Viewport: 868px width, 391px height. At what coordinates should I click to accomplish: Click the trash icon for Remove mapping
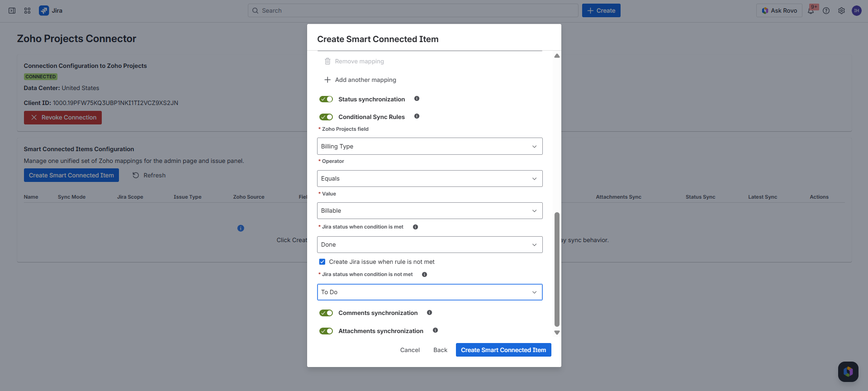coord(327,61)
